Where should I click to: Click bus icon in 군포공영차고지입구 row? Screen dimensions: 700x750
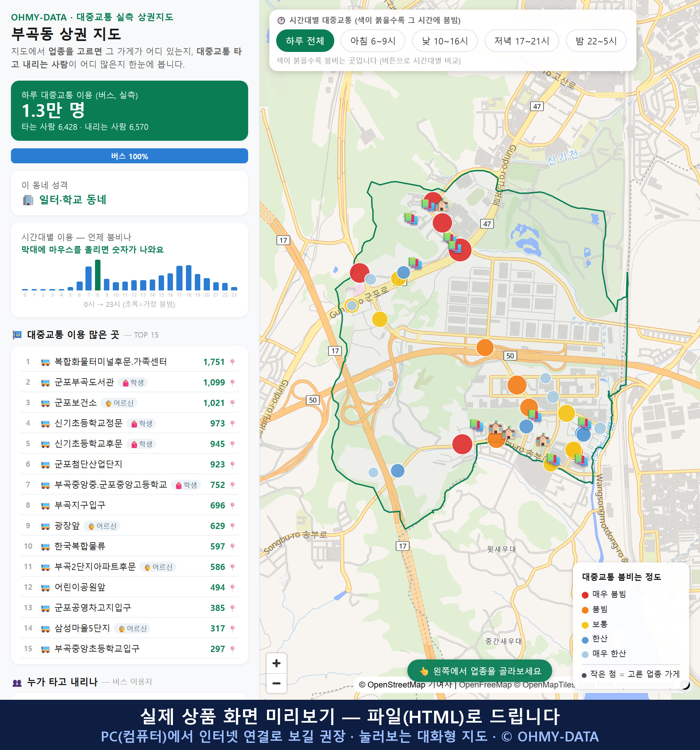tap(45, 608)
